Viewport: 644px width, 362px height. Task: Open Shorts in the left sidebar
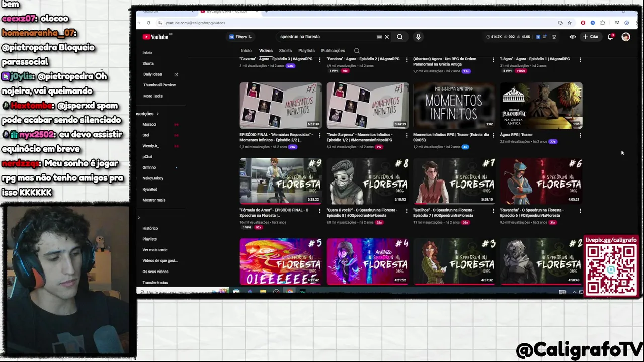(x=148, y=63)
